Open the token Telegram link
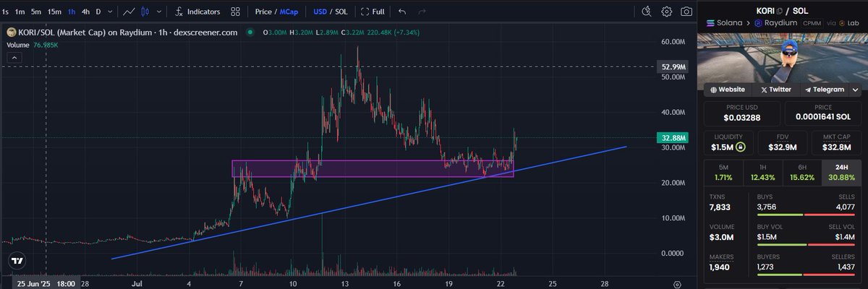Image resolution: width=868 pixels, height=289 pixels. [824, 90]
